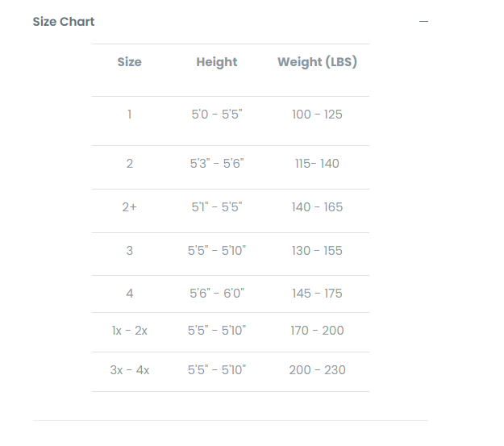Click the 200 - 230 weight value

point(317,370)
